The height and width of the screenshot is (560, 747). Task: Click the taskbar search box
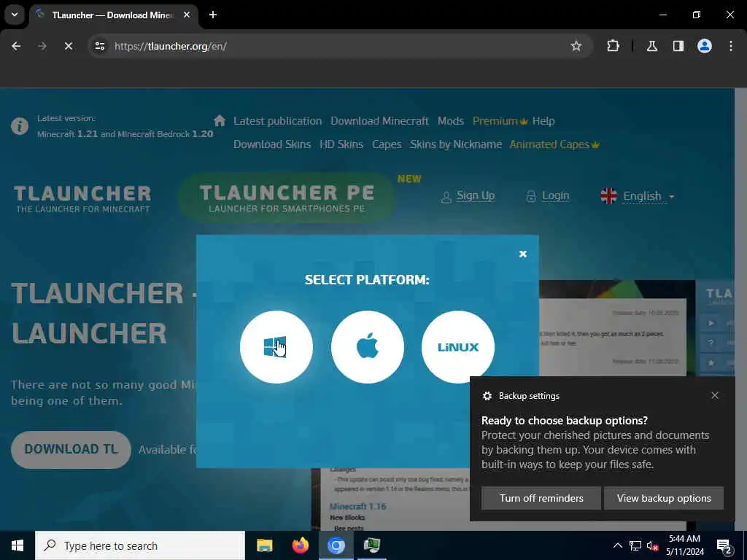coord(140,545)
